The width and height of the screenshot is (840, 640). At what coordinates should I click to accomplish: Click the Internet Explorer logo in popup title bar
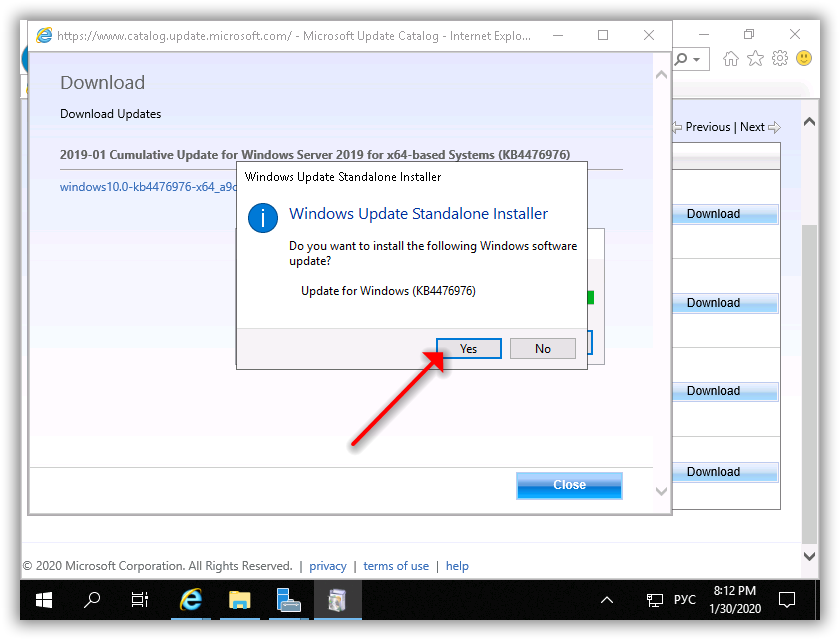click(44, 35)
